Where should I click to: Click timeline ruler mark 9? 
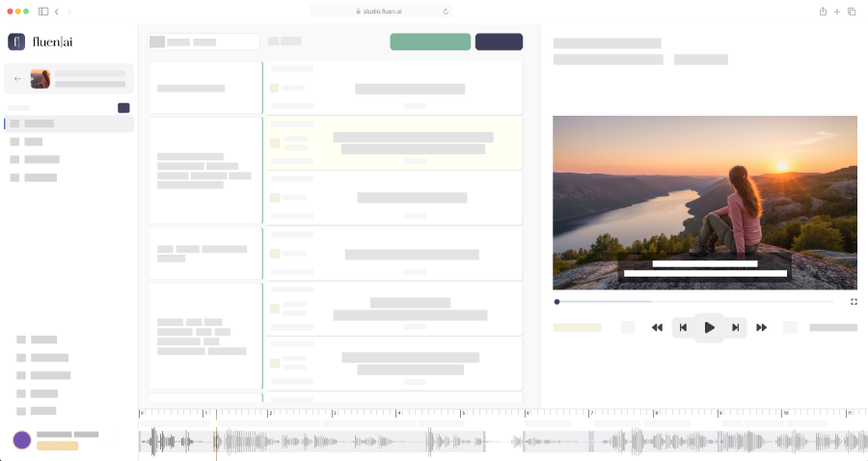719,413
